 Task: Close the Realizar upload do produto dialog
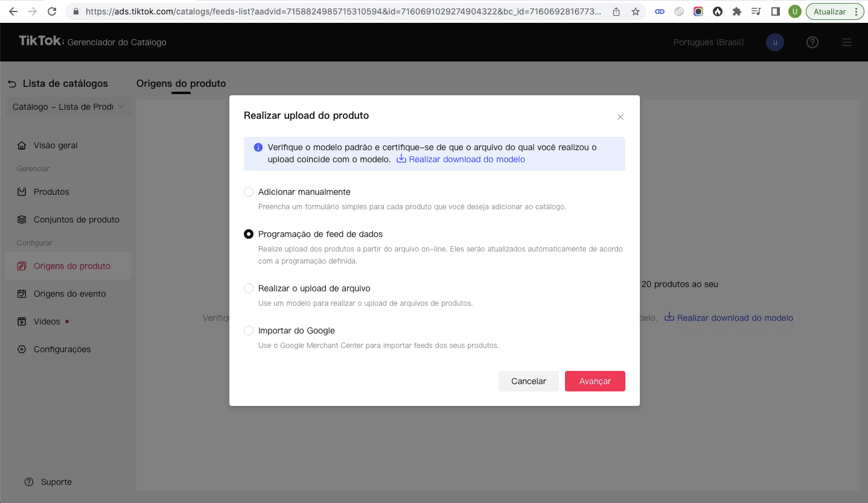621,117
